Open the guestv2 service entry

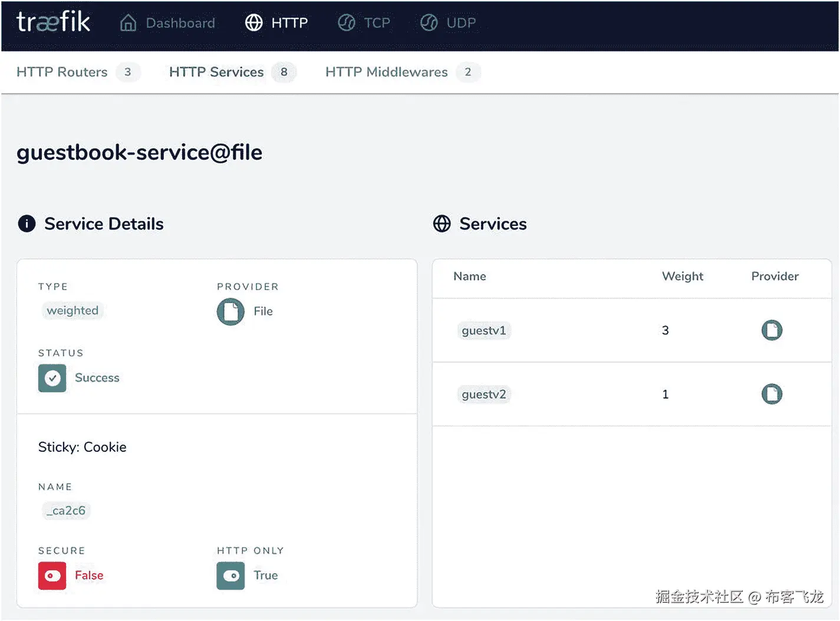484,394
